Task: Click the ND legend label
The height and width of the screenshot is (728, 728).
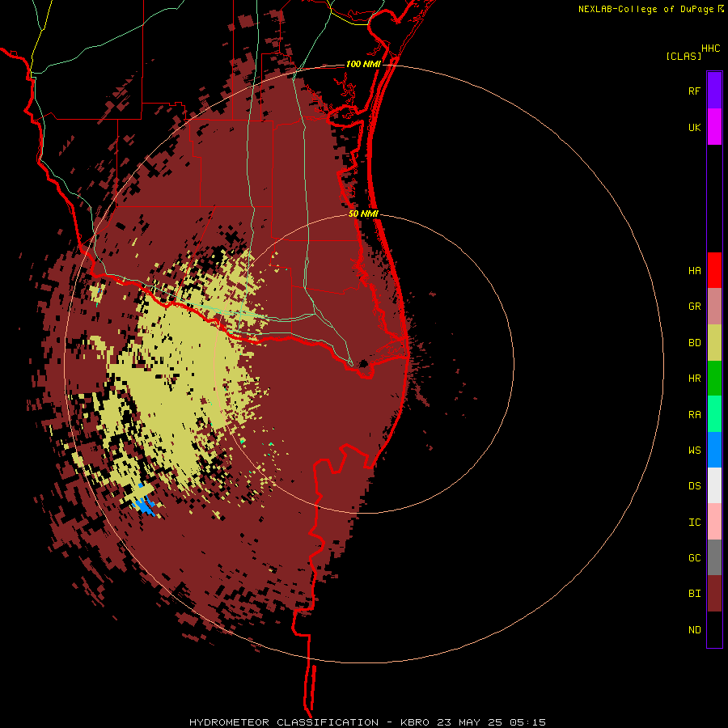Action: click(x=694, y=629)
